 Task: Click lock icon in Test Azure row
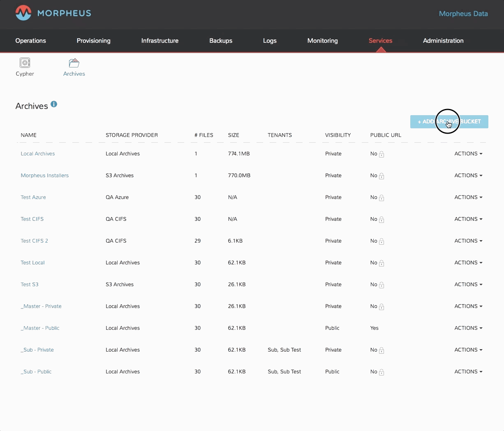(x=381, y=198)
